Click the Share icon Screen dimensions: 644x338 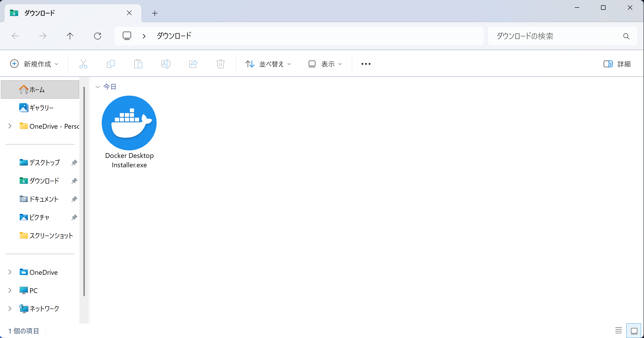(x=193, y=64)
